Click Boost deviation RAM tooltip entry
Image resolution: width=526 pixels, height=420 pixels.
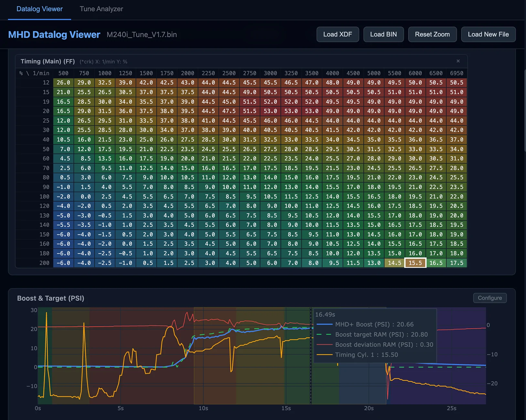tap(375, 344)
